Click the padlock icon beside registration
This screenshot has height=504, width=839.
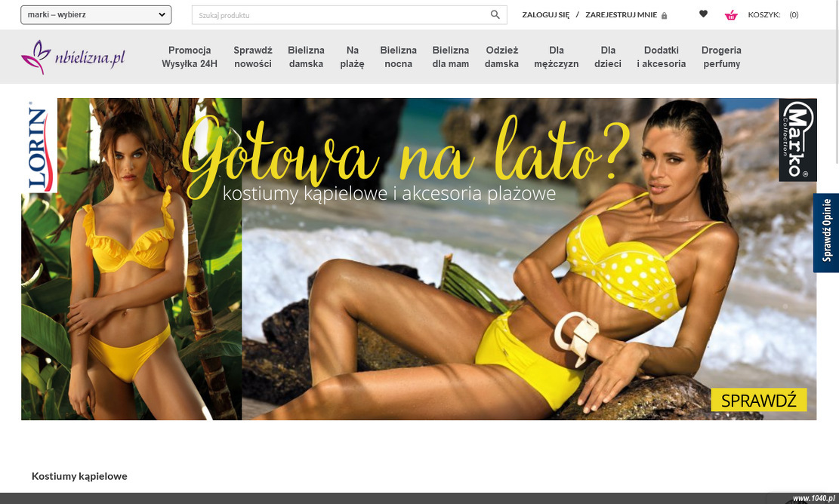click(664, 16)
